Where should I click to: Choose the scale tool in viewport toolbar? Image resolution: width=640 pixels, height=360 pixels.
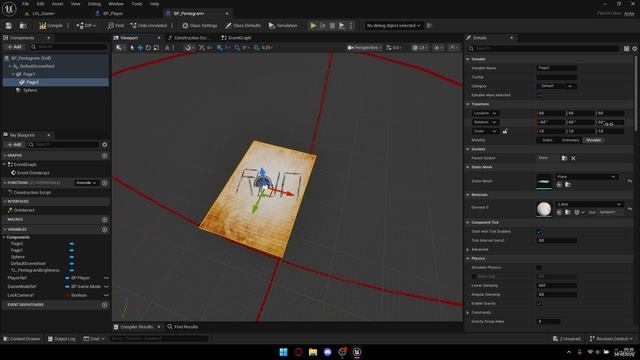156,48
